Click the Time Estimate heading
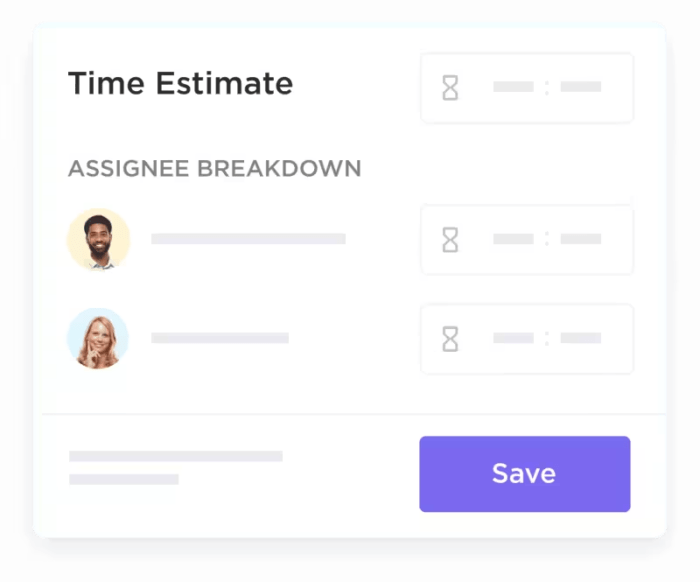 [x=180, y=84]
